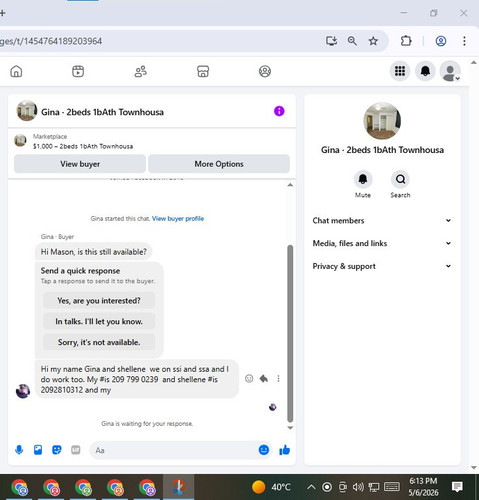Click the listing thumbnail in chat header
The height and width of the screenshot is (500, 479).
(x=27, y=111)
